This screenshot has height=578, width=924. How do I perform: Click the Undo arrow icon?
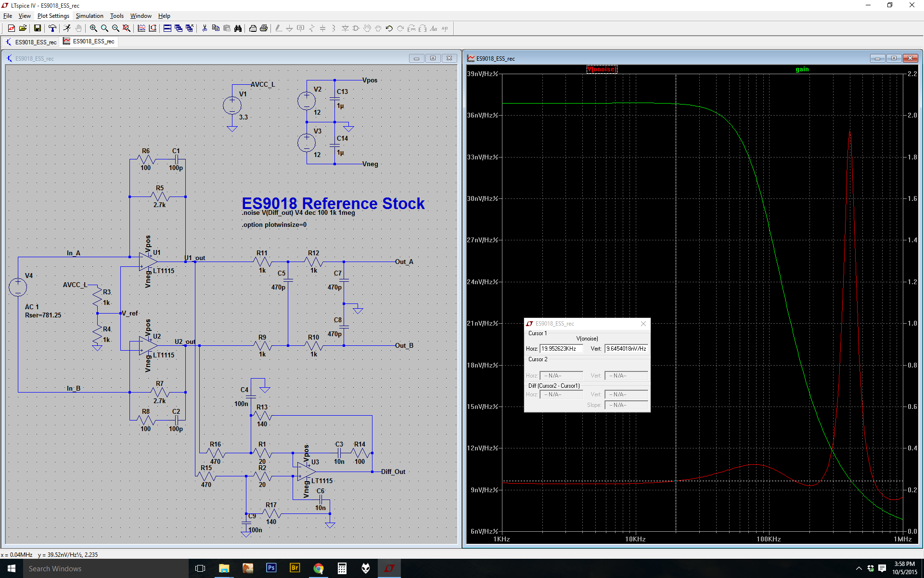pyautogui.click(x=389, y=28)
